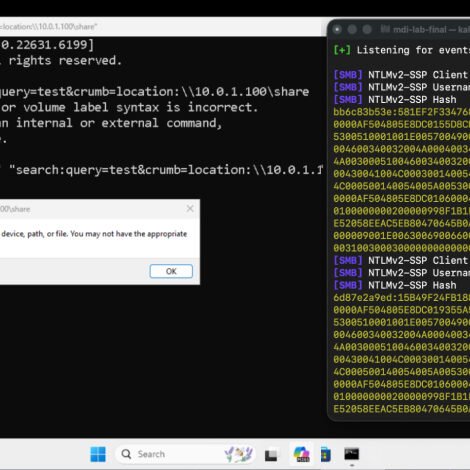
Task: Close the error dialog with the X
Action: click(190, 209)
